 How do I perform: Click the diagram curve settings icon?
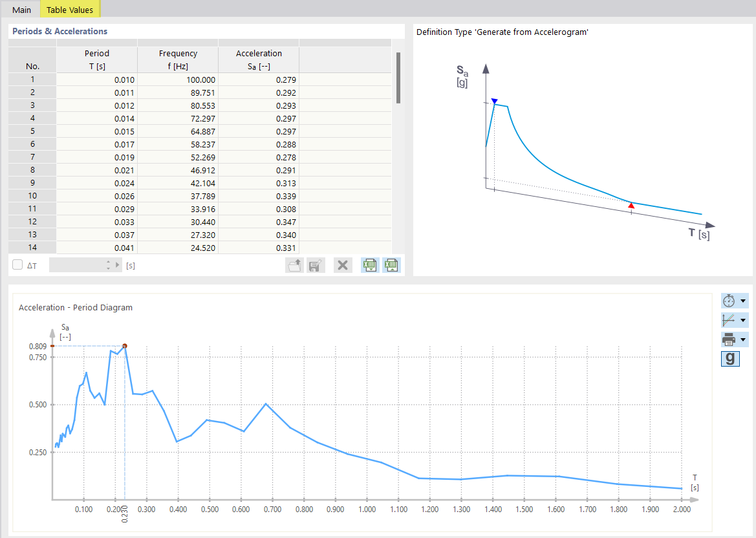[729, 319]
